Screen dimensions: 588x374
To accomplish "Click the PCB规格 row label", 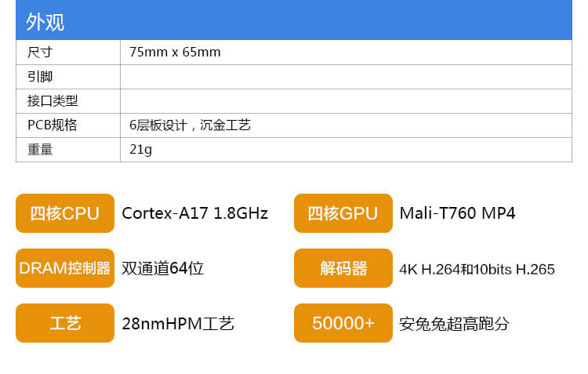I will pyautogui.click(x=52, y=125).
